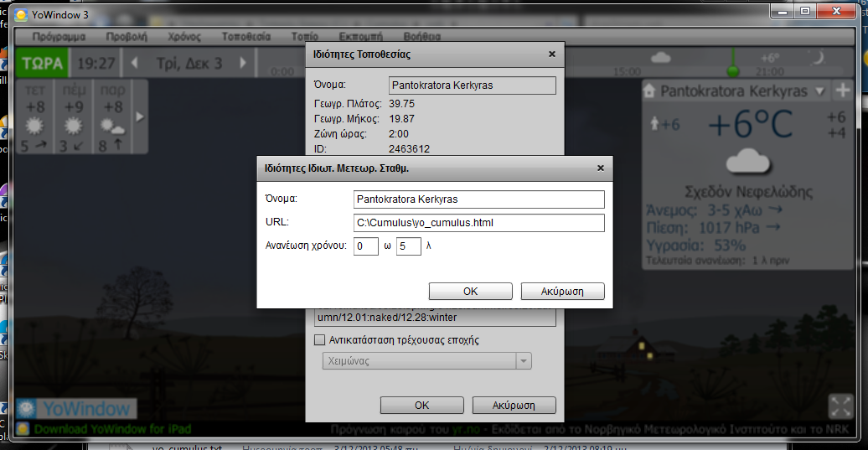This screenshot has height=450, width=868.
Task: Expand more forecast days with the arrow
Action: (x=140, y=116)
